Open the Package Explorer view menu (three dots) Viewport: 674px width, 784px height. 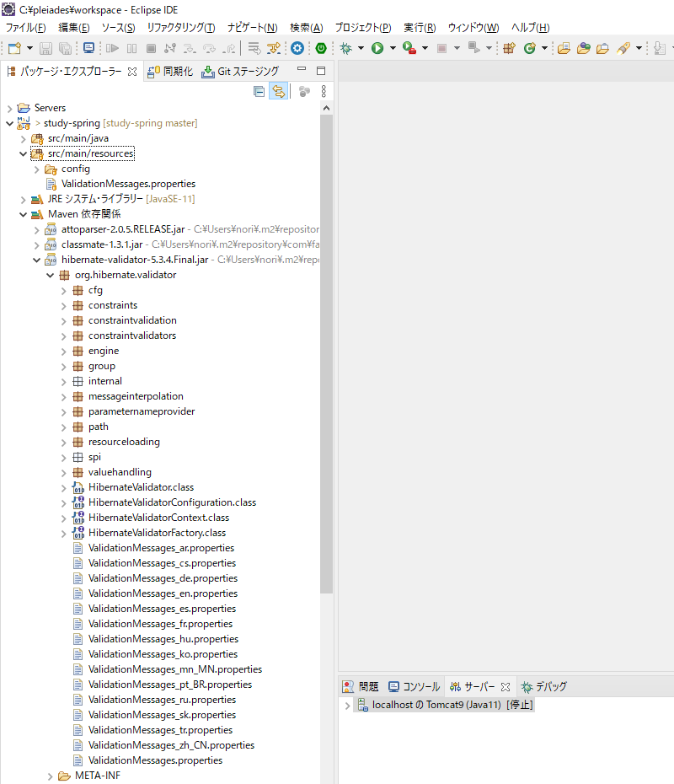[x=324, y=92]
